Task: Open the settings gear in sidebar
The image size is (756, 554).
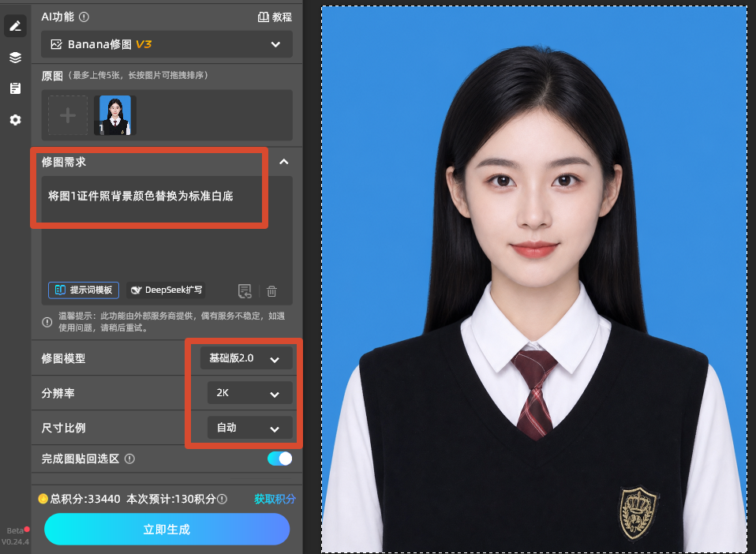Action: pyautogui.click(x=16, y=120)
